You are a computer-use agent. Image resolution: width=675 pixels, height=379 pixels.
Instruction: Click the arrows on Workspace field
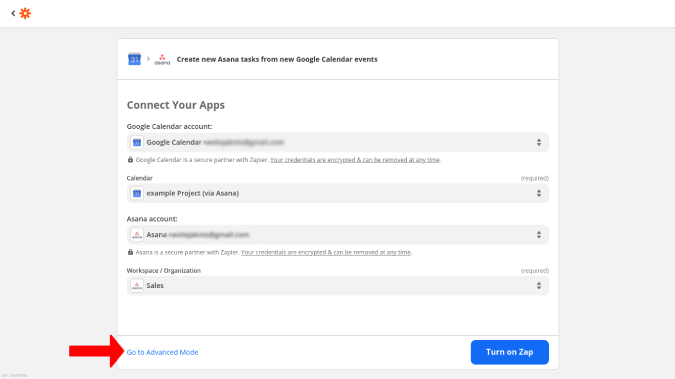click(x=539, y=286)
